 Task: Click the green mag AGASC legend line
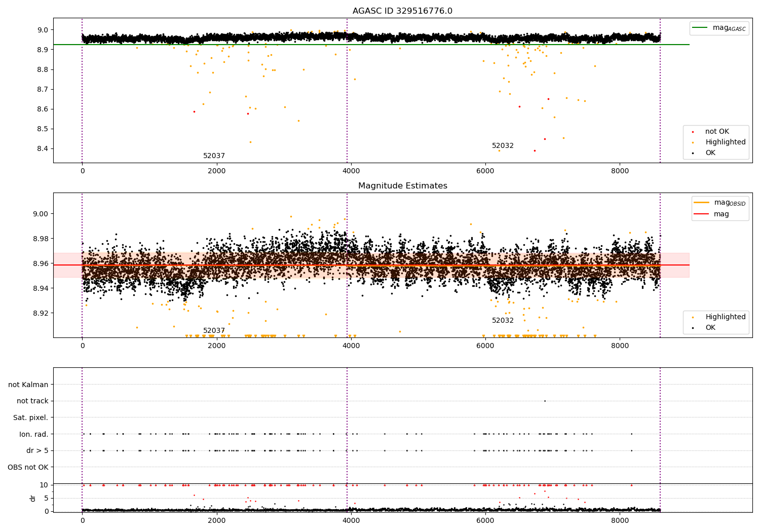tap(700, 28)
